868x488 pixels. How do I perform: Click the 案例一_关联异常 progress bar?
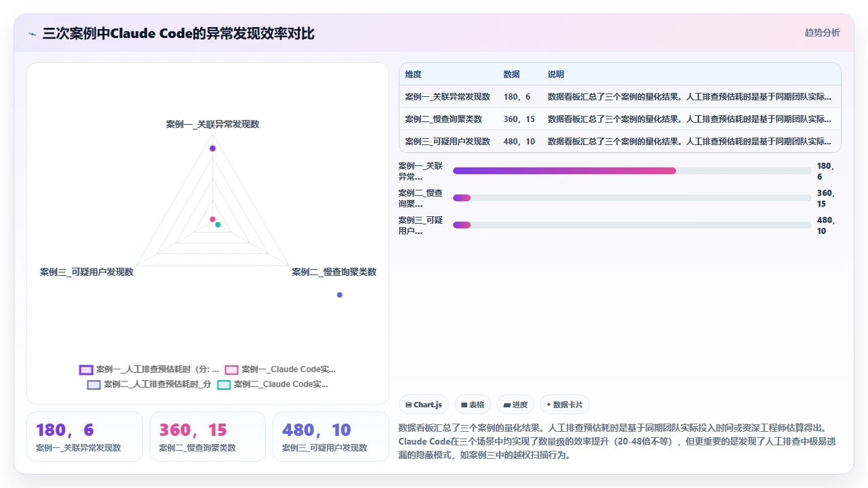point(632,171)
